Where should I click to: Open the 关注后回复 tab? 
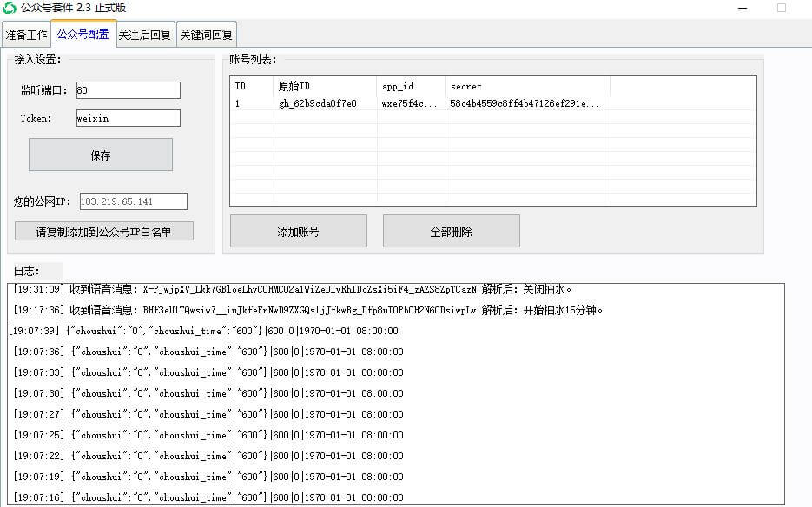[x=145, y=35]
